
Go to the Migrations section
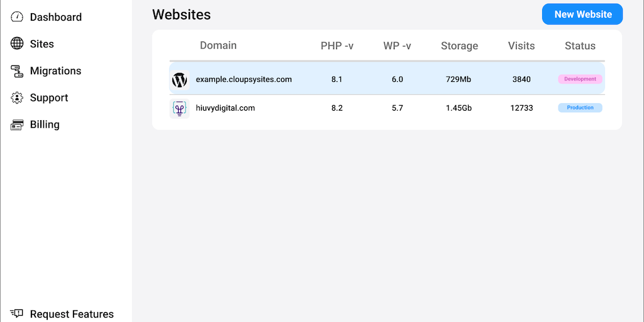tap(55, 71)
